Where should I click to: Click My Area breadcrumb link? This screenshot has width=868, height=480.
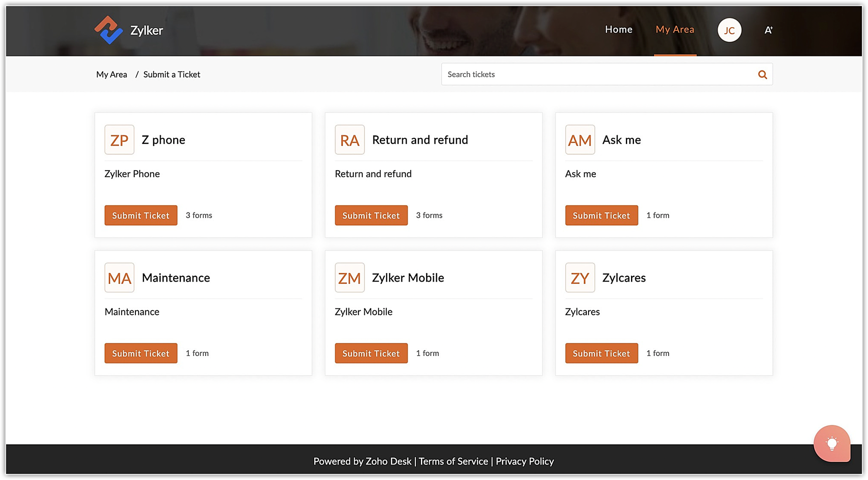pos(112,74)
